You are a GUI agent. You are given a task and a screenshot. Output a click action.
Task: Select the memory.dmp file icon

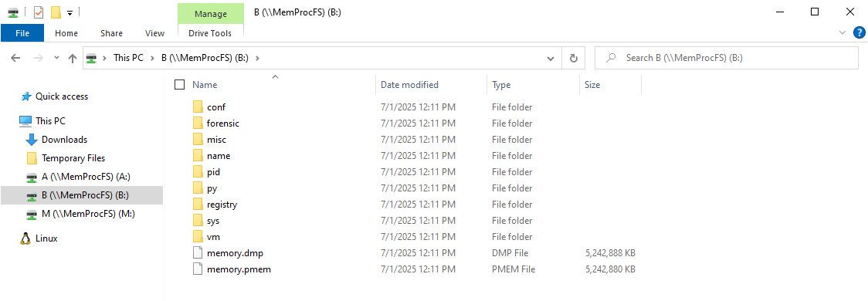(x=198, y=253)
